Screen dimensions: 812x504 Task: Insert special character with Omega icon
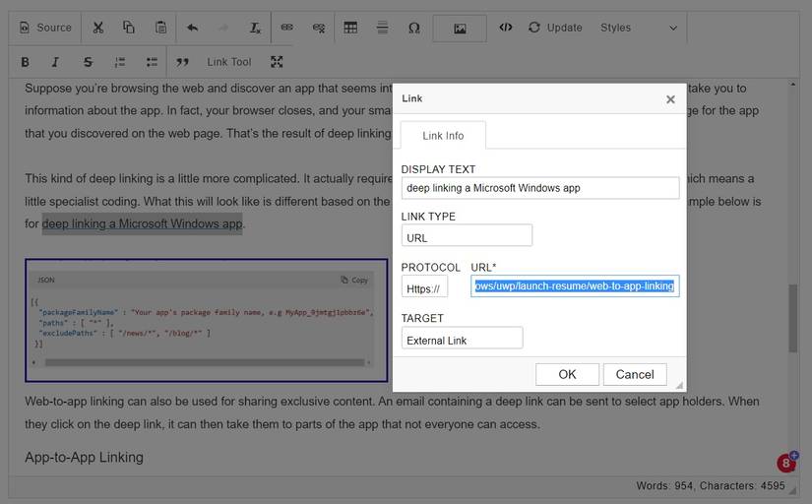413,28
